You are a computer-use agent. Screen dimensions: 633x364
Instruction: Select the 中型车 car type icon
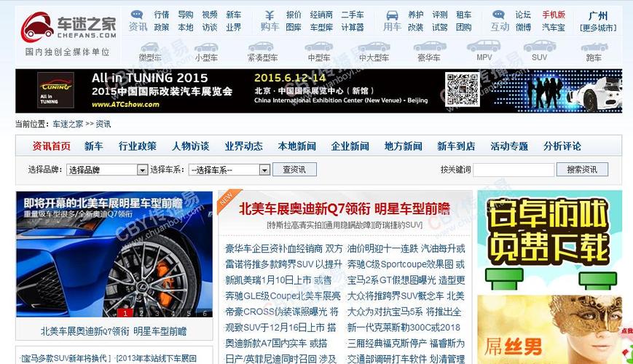(318, 47)
